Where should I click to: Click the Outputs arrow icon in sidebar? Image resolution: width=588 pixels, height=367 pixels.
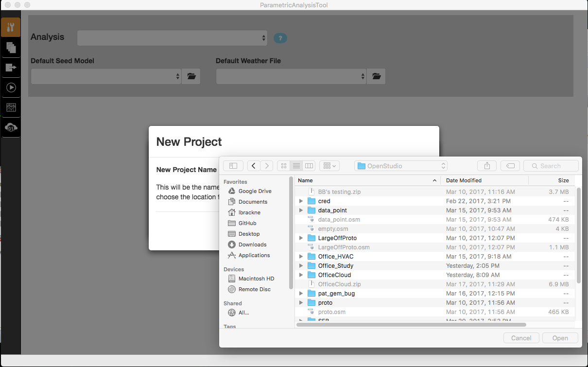(x=11, y=68)
